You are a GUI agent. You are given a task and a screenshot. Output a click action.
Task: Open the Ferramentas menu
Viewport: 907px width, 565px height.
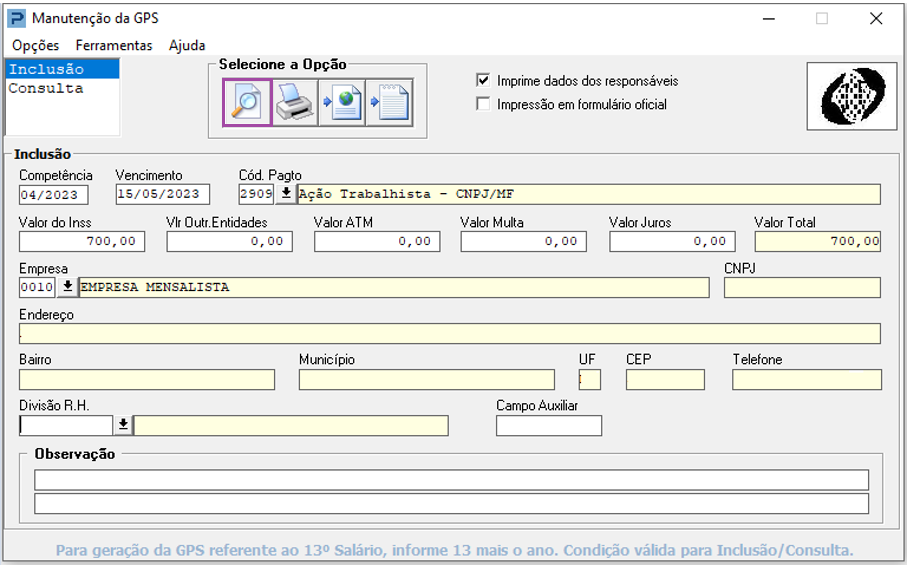tap(114, 45)
